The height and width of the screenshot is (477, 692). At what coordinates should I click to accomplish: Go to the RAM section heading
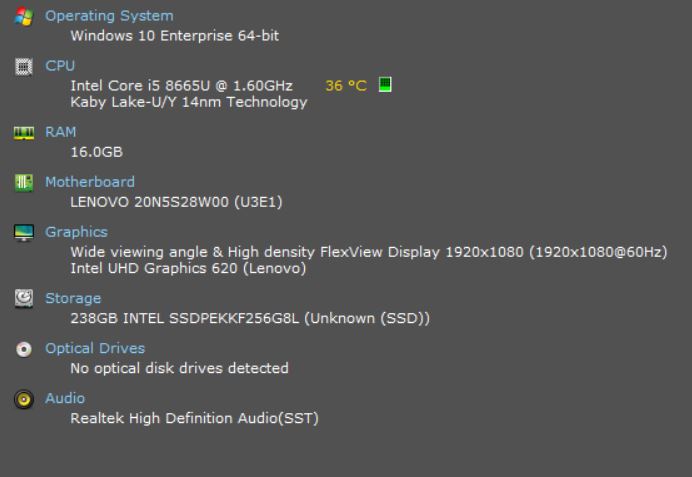(x=60, y=132)
